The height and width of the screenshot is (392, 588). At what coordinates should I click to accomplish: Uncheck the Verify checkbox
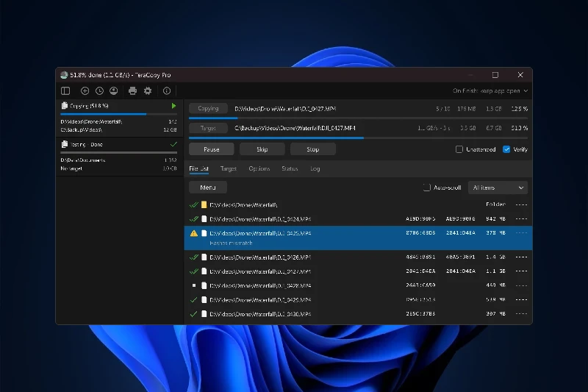coord(506,149)
